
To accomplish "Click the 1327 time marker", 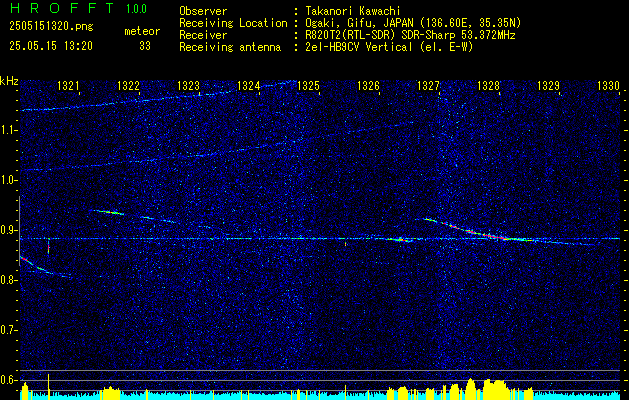I will tap(428, 85).
